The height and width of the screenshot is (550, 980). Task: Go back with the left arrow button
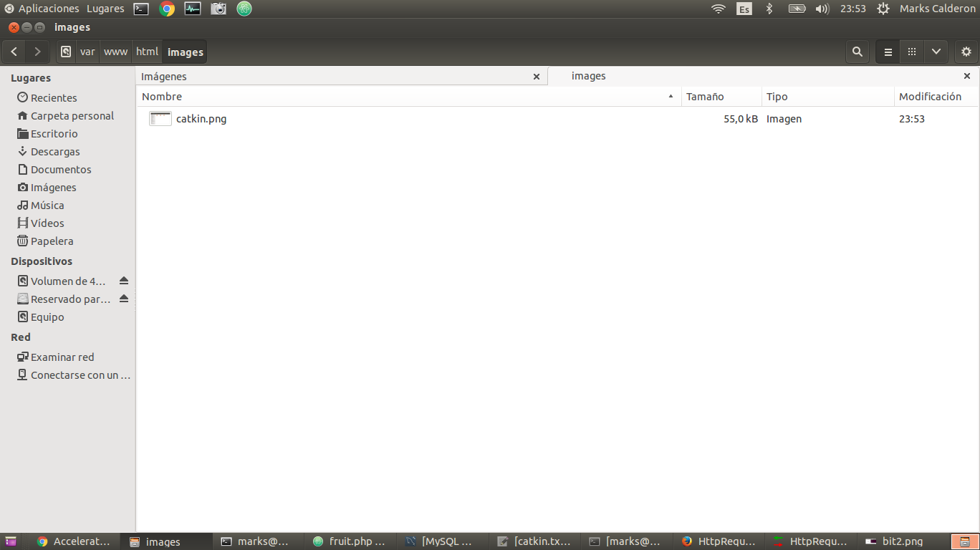pos(14,52)
